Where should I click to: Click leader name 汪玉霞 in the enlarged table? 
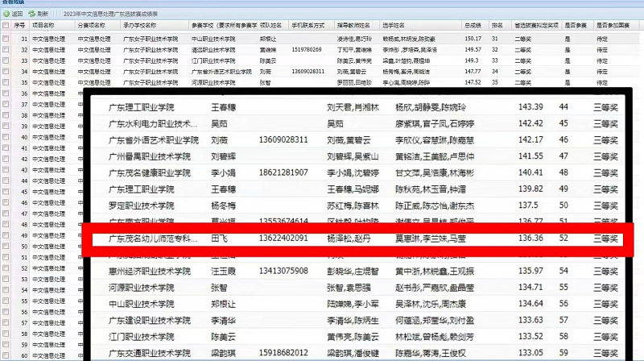[224, 272]
